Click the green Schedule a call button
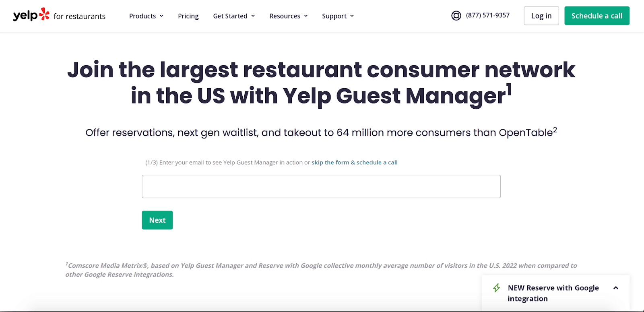This screenshot has width=644, height=312. 597,16
